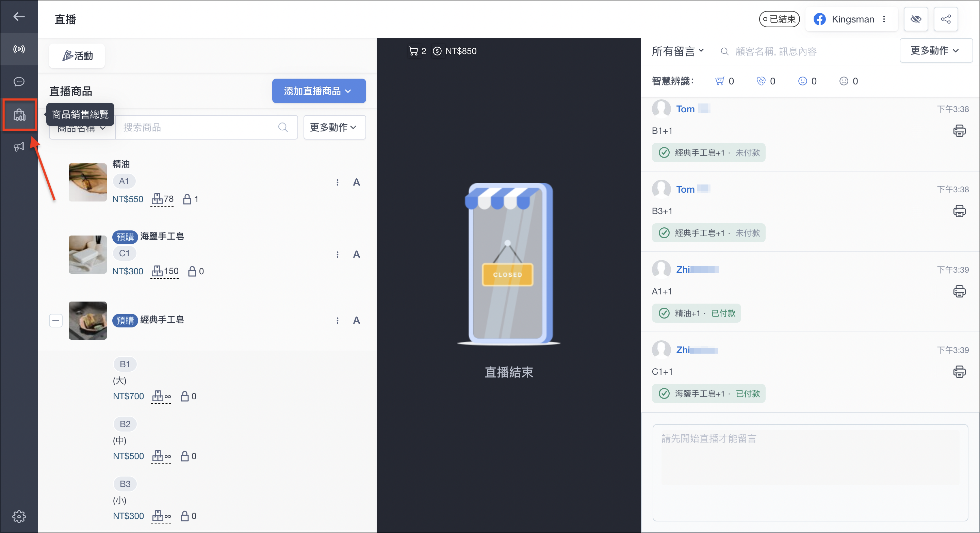Click the 精油+1 已付款 order tag
The height and width of the screenshot is (533, 980).
[x=696, y=313]
